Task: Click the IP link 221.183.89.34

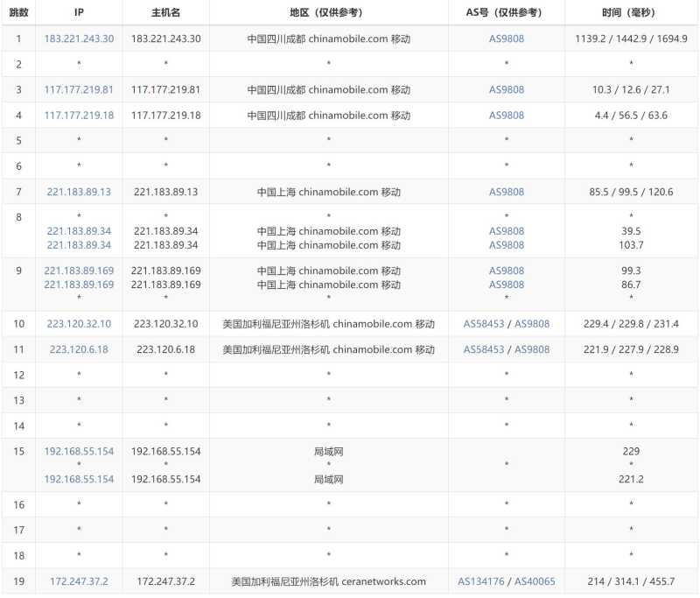Action: click(79, 231)
